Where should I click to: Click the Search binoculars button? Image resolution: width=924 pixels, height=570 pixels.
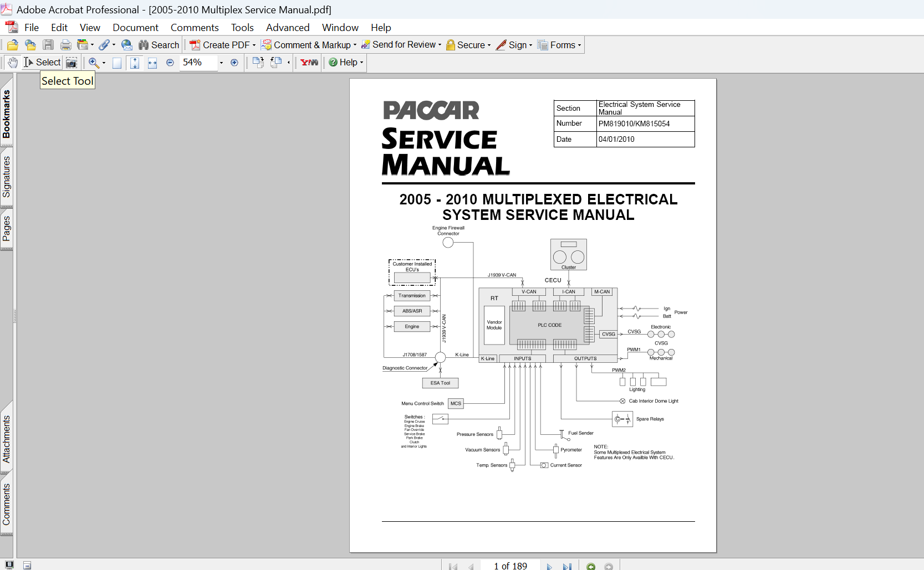159,45
